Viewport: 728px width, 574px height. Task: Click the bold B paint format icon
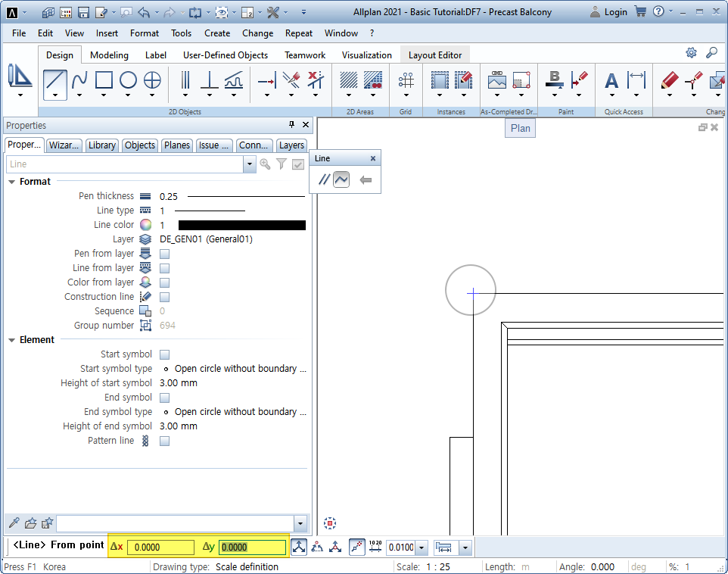pyautogui.click(x=555, y=80)
